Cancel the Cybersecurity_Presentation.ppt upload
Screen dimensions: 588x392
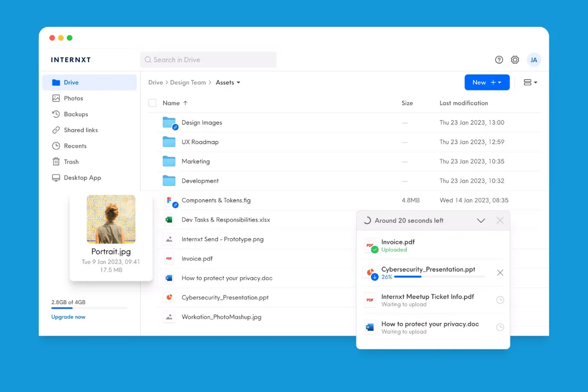click(x=500, y=272)
